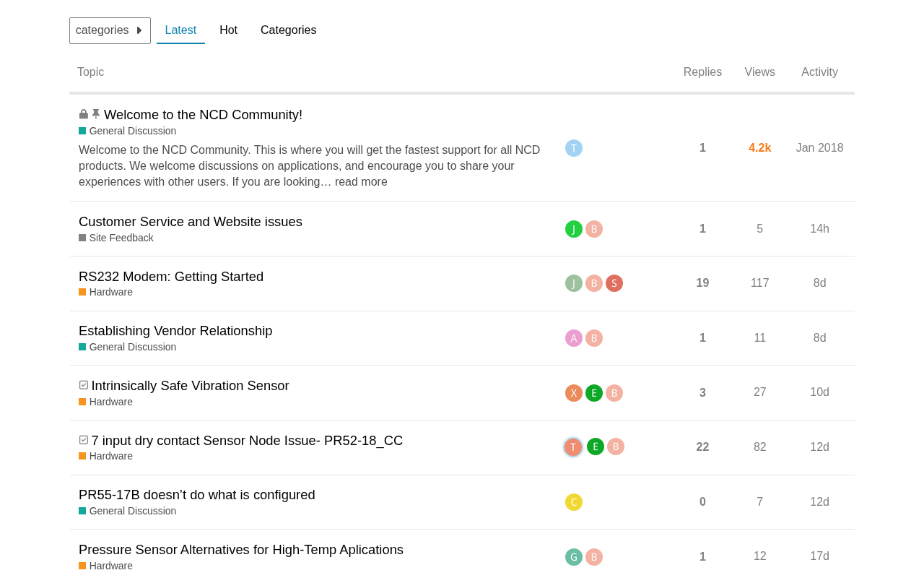Click teal G avatar on Pressure Sensor topic
The width and height of the screenshot is (924, 578).
pyautogui.click(x=574, y=557)
